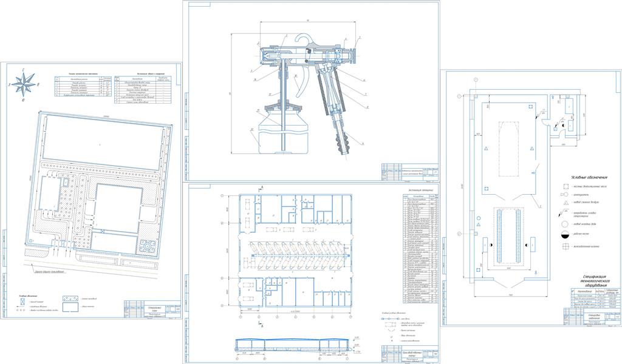
Task: Open the general site plan drawing sheet
Action: click(91, 190)
